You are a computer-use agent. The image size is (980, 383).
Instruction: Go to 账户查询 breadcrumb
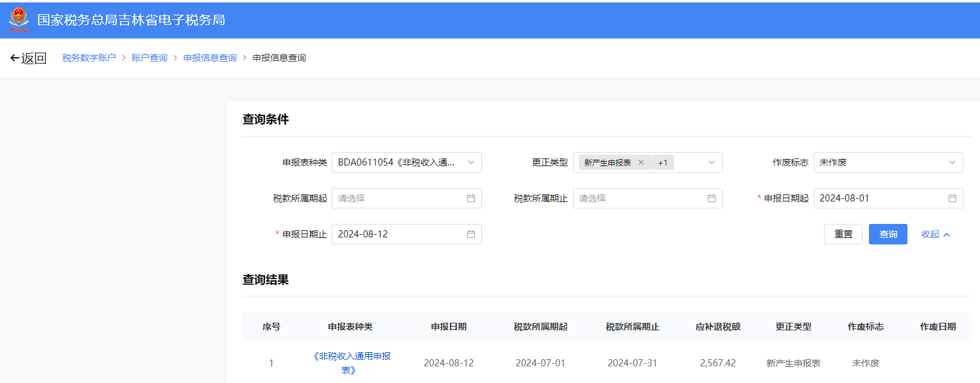[150, 58]
